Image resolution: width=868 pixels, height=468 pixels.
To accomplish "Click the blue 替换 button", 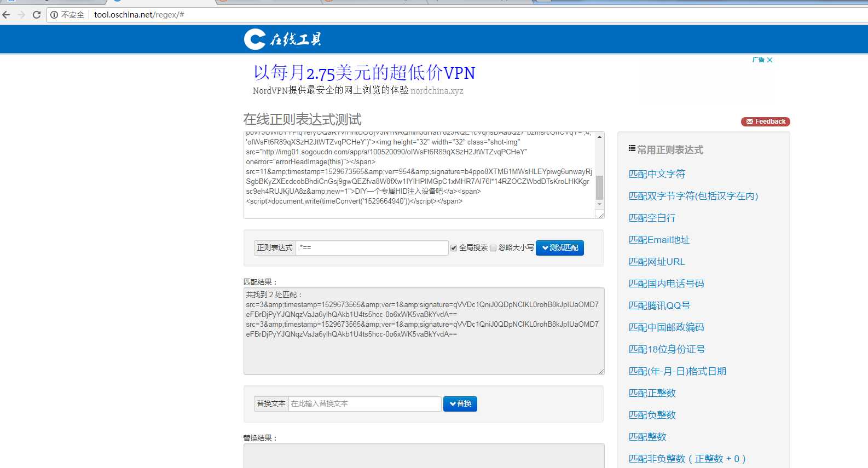I will point(460,404).
